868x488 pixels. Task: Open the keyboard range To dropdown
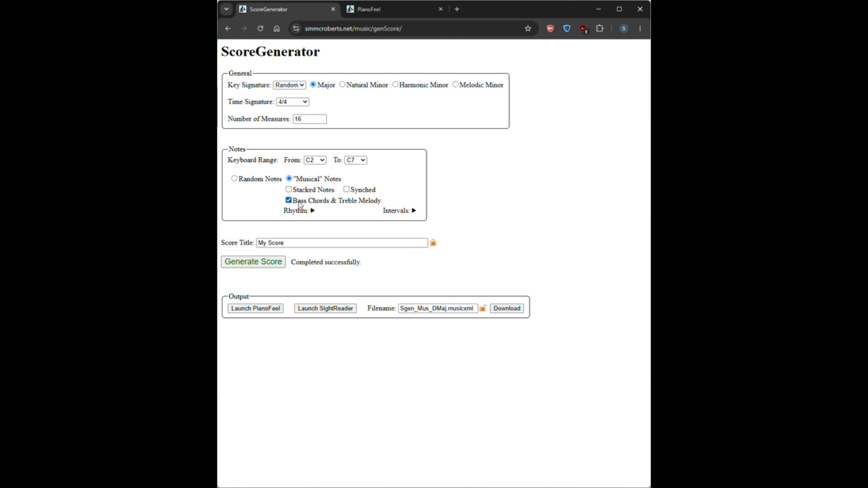pyautogui.click(x=356, y=160)
